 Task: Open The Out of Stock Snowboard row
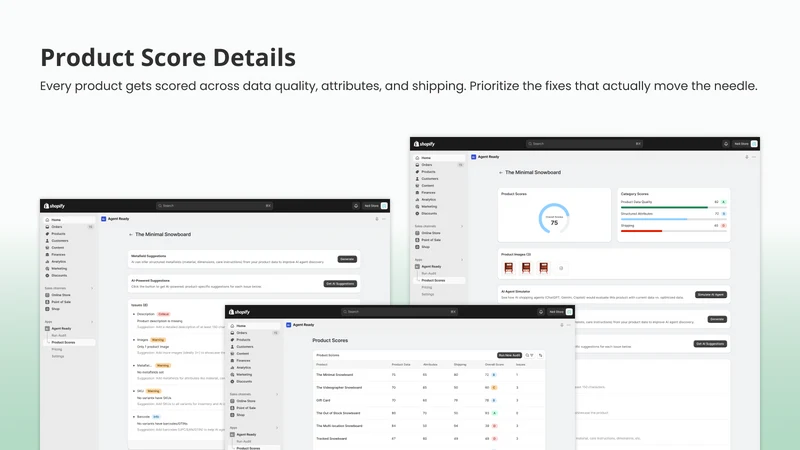coord(428,413)
